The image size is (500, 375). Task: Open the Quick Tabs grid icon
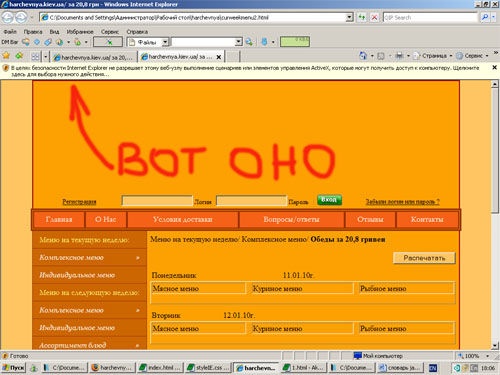coord(35,56)
